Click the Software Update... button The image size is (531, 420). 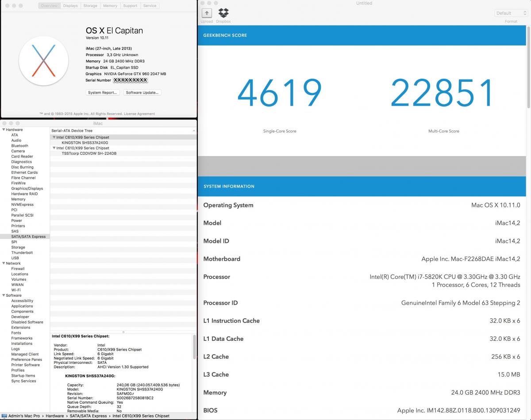coord(142,93)
